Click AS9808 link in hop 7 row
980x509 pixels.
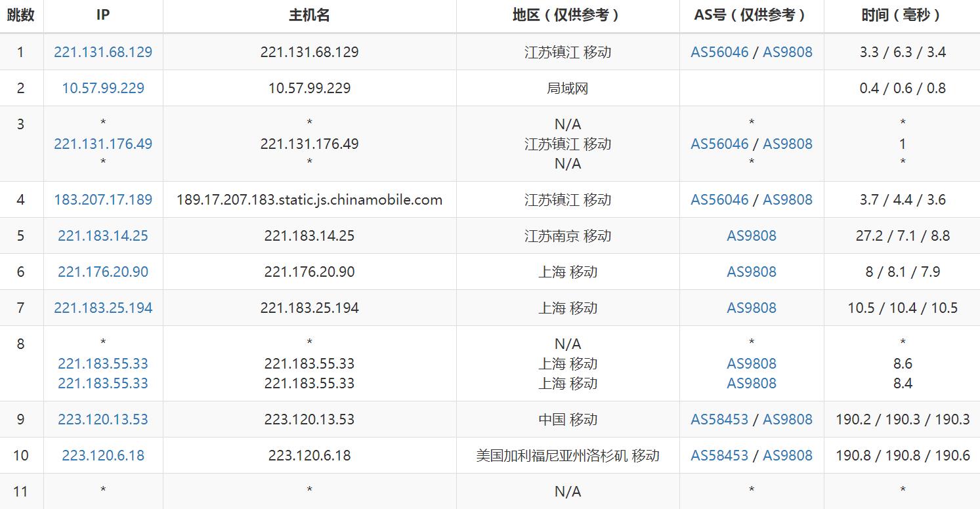point(752,308)
